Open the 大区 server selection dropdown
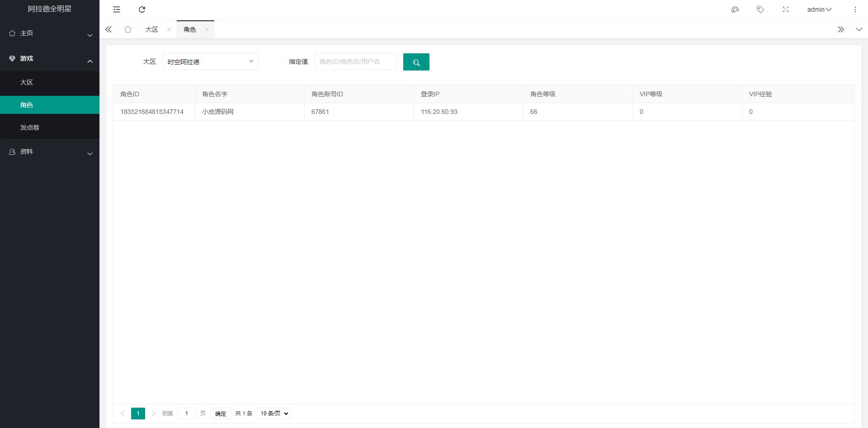The image size is (868, 428). 210,61
